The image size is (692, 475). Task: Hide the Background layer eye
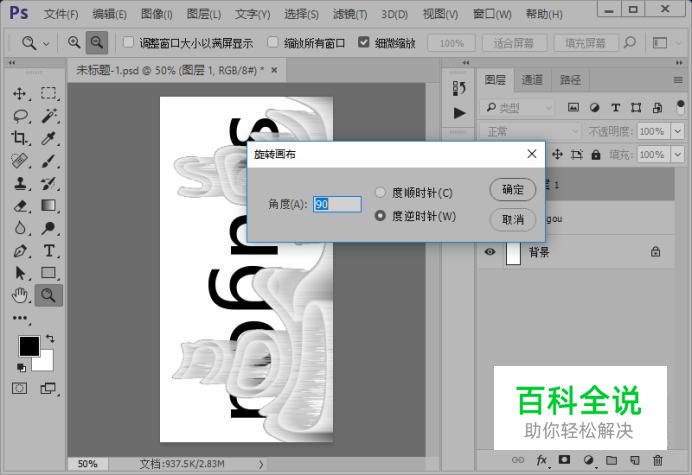pyautogui.click(x=490, y=252)
